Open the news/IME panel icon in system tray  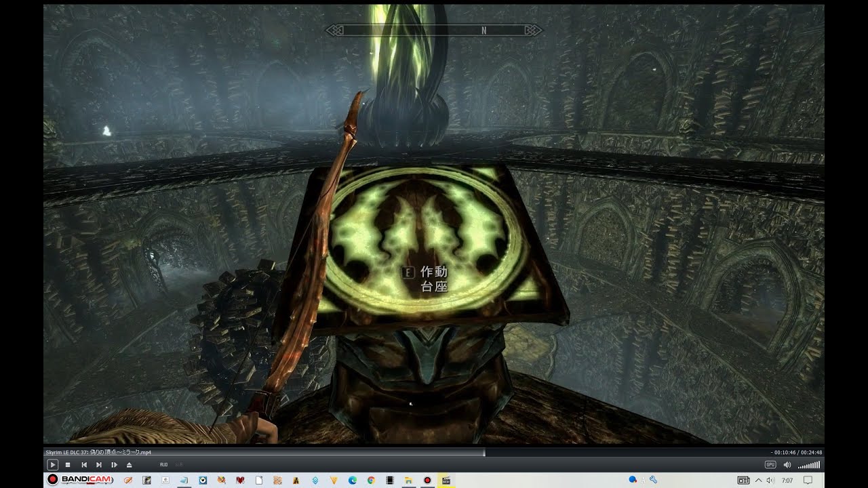click(x=744, y=480)
